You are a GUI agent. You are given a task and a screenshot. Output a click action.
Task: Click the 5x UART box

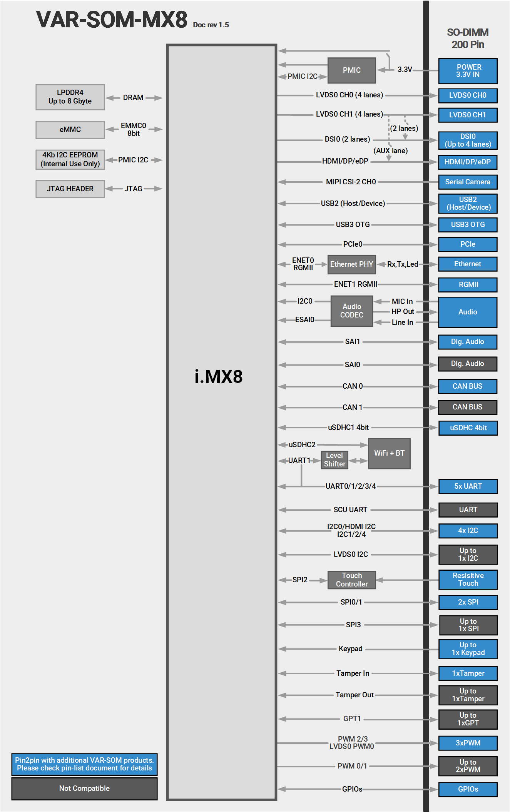468,486
